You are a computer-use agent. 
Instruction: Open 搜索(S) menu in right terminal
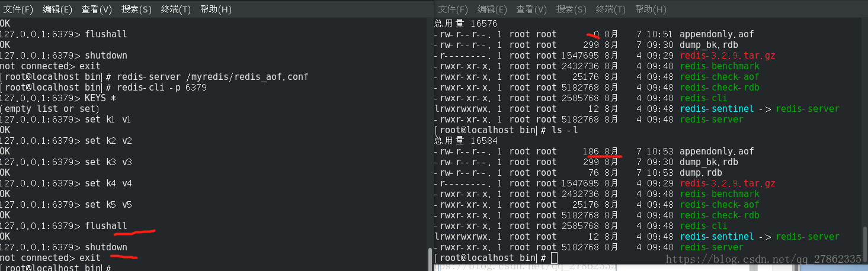tap(571, 9)
